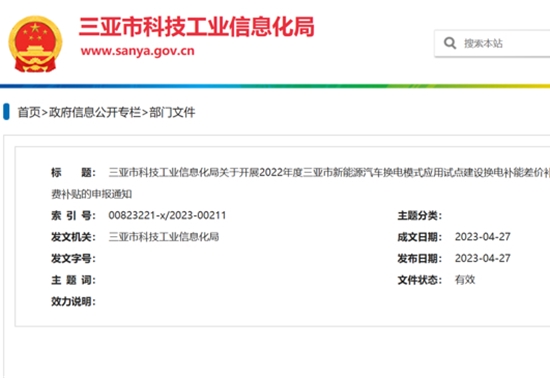The image size is (550, 378).
Task: Click the 成文日期 label
Action: coord(420,237)
